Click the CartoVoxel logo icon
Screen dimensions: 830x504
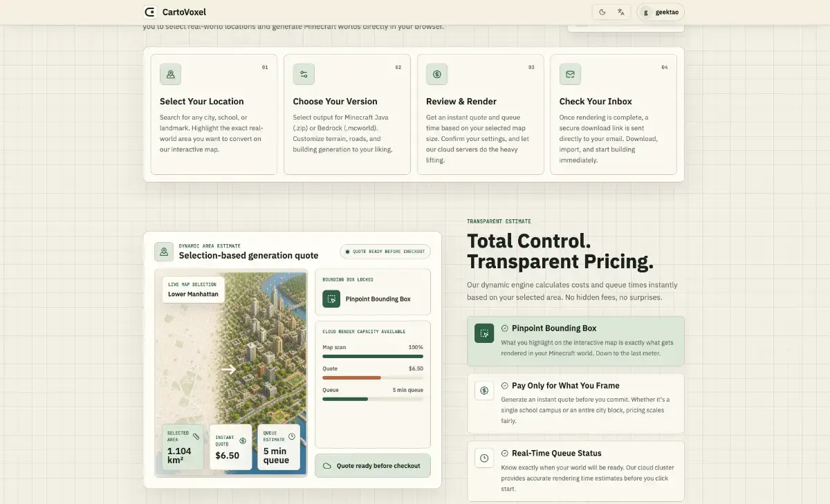click(150, 12)
